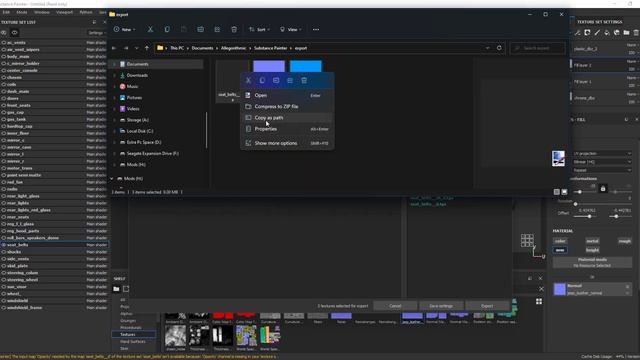The height and width of the screenshot is (360, 640).
Task: Open the UV projection dropdown
Action: [602, 153]
